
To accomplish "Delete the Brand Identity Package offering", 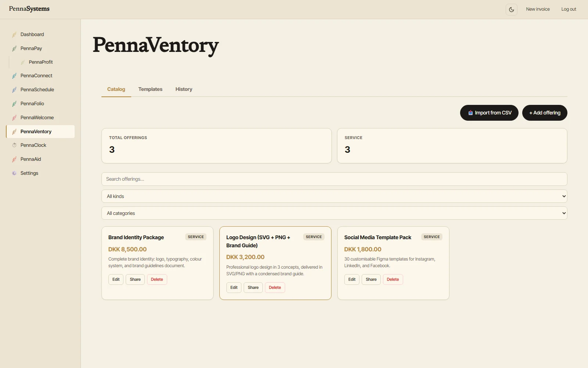I will point(157,280).
